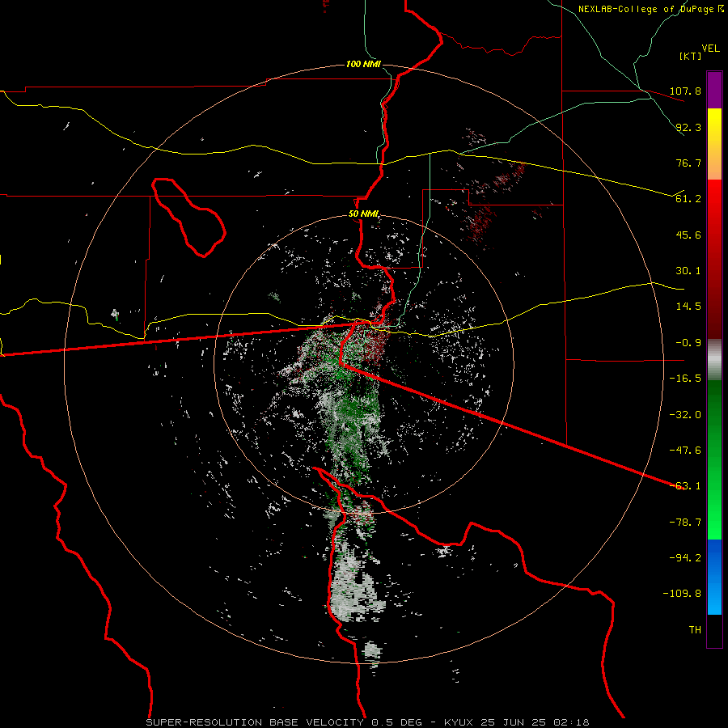
Task: Click the -16.5 velocity scale value
Action: click(x=685, y=379)
